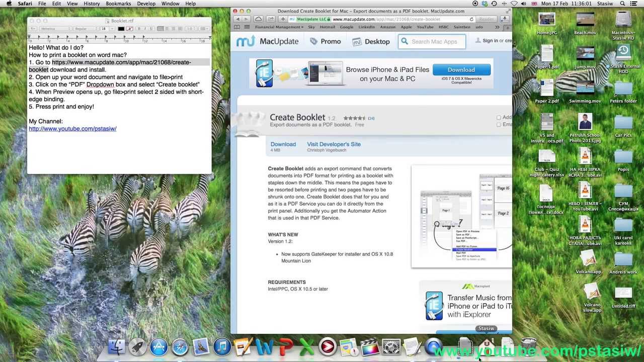Open Reading List book icon in bookmarks bar
The image size is (644, 362).
click(237, 27)
